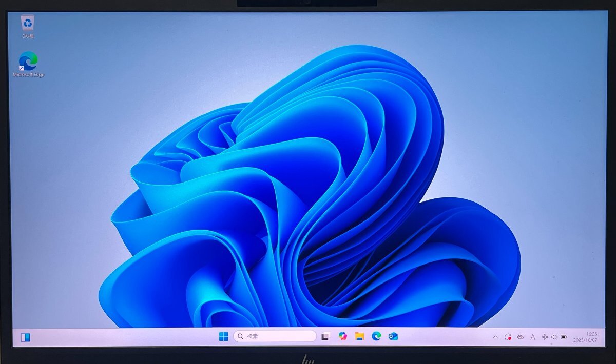Image resolution: width=616 pixels, height=364 pixels.
Task: Open the OneDrive tray icon
Action: tap(520, 337)
